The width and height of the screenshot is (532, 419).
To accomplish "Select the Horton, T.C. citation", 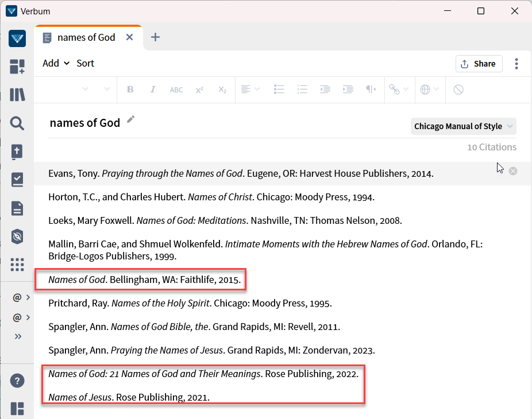I will pos(211,197).
